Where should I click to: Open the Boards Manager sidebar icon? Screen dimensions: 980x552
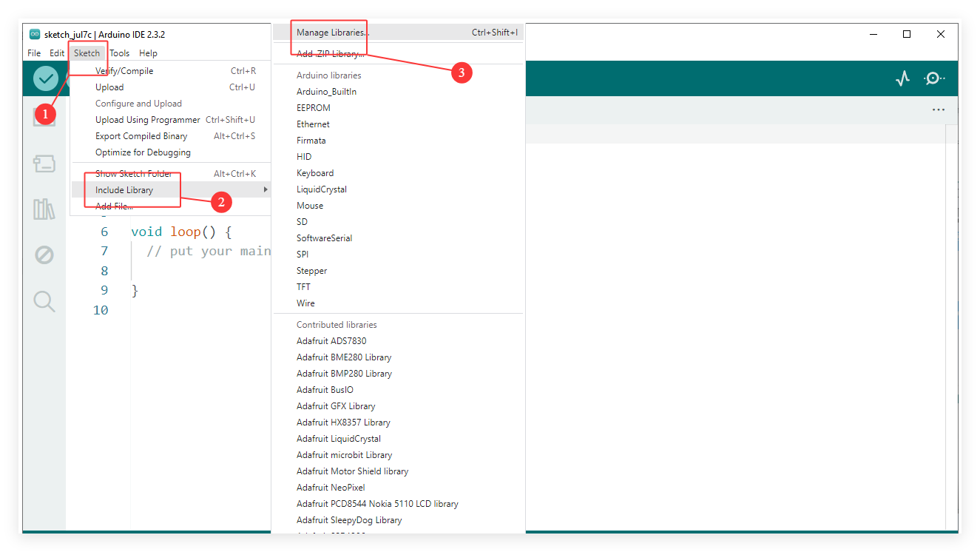(x=44, y=164)
